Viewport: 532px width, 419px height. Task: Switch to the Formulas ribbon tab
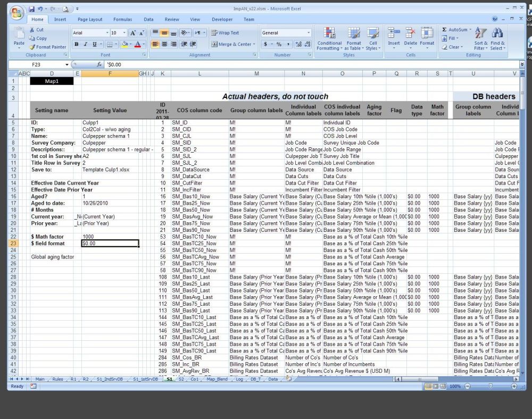coord(122,20)
